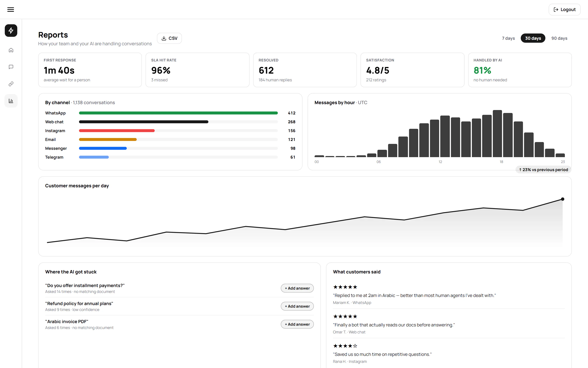Click the 23% vs previous period badge

point(543,170)
